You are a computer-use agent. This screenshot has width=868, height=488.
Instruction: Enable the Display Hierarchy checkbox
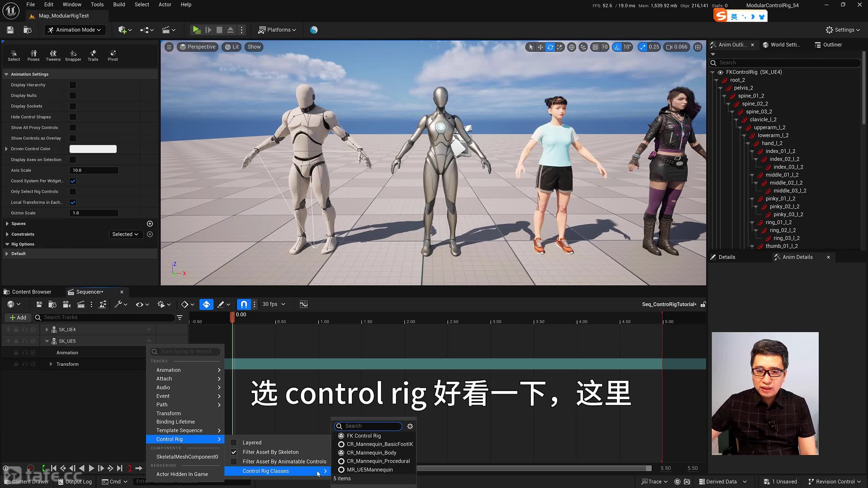(73, 85)
